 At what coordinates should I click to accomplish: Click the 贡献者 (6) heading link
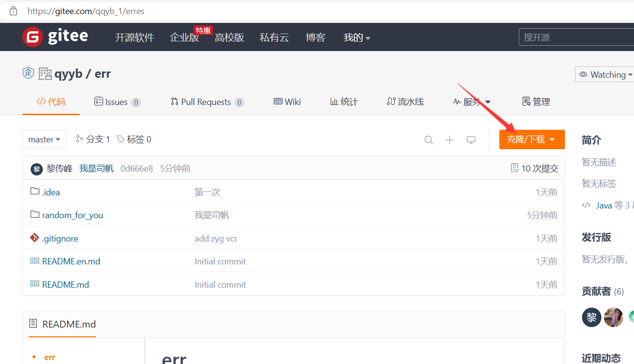click(603, 291)
